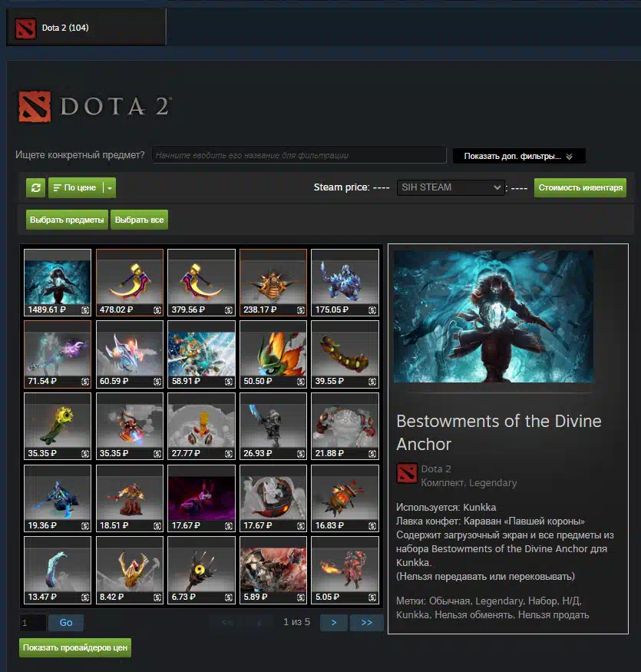This screenshot has width=641, height=672.
Task: Click the Bestowments of the Divine Anchor preview image
Action: (494, 316)
